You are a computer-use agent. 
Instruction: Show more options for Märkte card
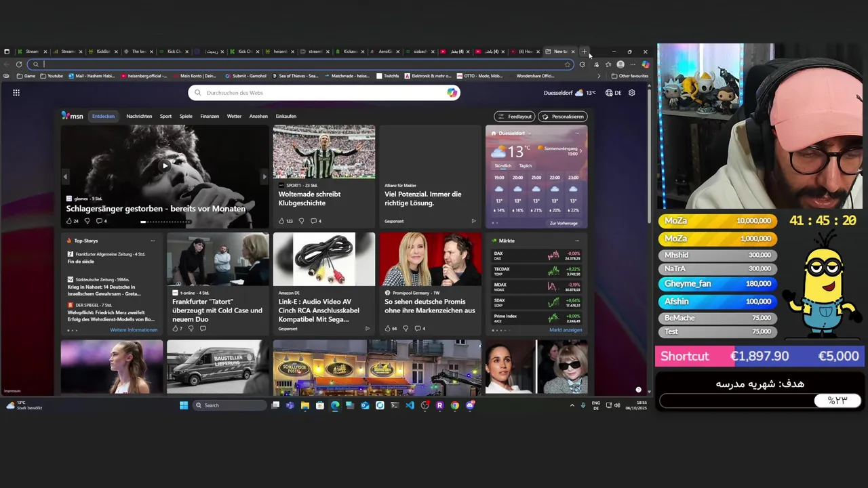point(577,241)
